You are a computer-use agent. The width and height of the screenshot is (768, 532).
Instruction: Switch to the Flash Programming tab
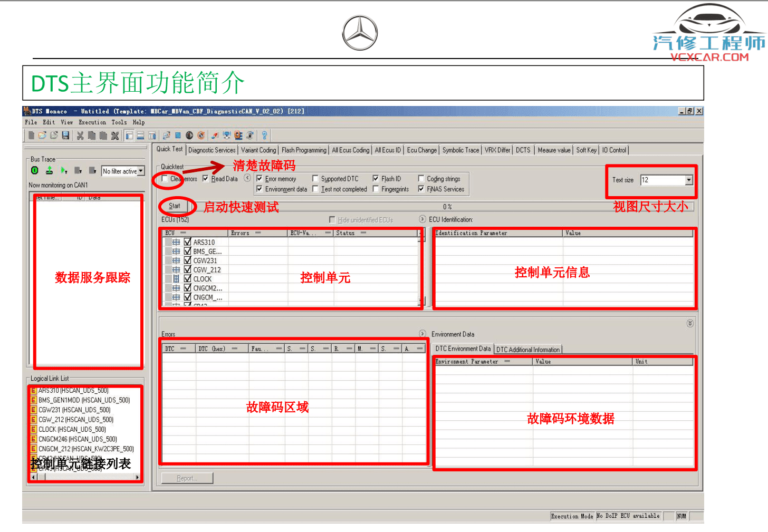(x=304, y=150)
